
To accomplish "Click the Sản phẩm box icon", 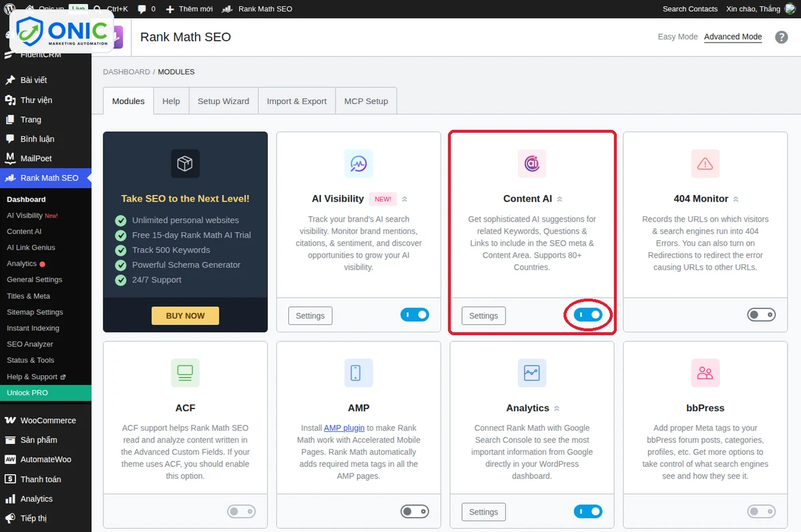I will [x=10, y=440].
